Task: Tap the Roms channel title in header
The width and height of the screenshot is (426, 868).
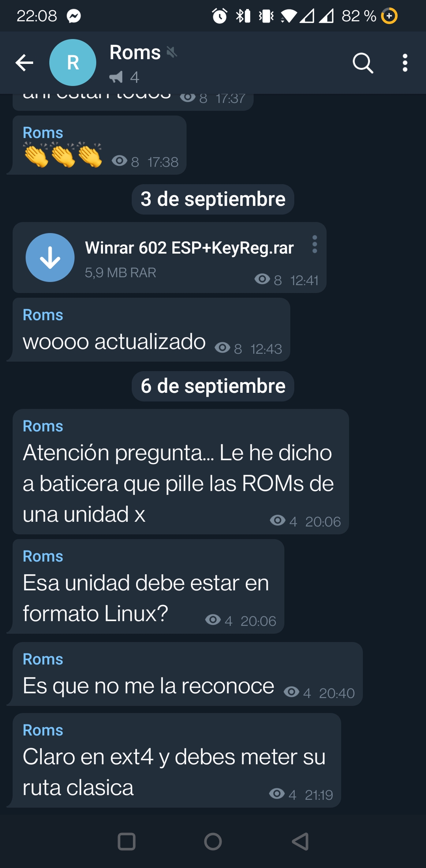Action: pos(135,52)
